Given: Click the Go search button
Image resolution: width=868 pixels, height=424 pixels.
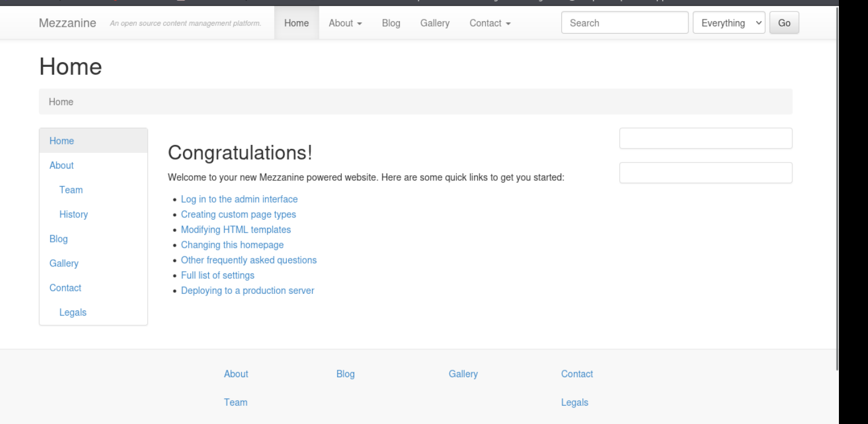Looking at the screenshot, I should pos(784,23).
